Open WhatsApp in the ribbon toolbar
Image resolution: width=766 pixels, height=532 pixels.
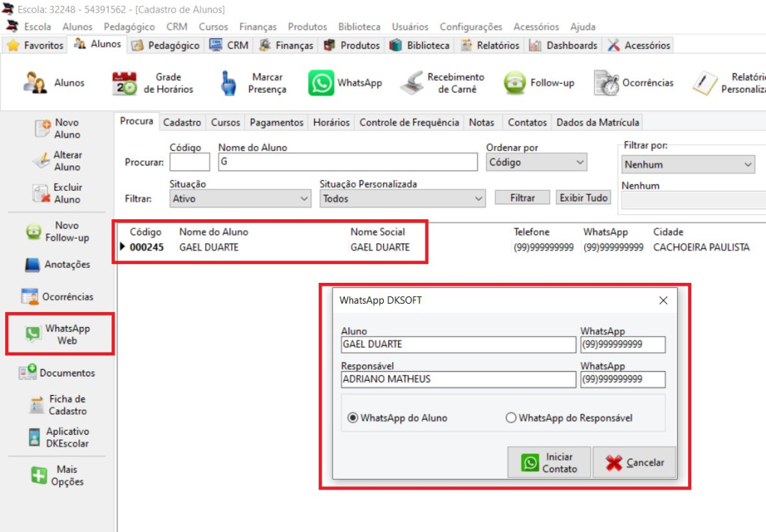pos(345,82)
